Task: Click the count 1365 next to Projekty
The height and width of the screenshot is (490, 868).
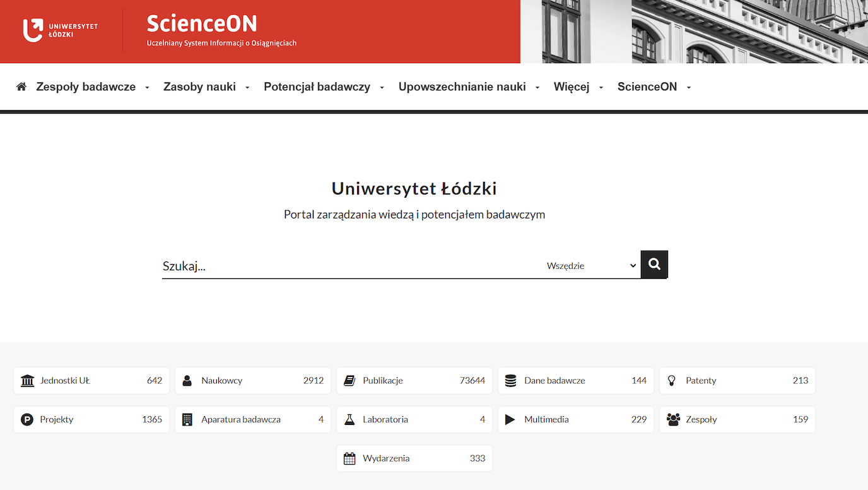Action: point(152,419)
